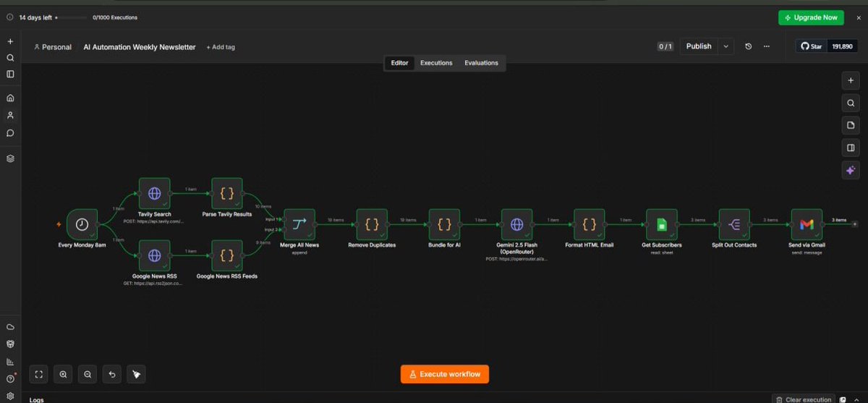The height and width of the screenshot is (403, 868).
Task: Click the 14 days left text
Action: pyautogui.click(x=35, y=17)
